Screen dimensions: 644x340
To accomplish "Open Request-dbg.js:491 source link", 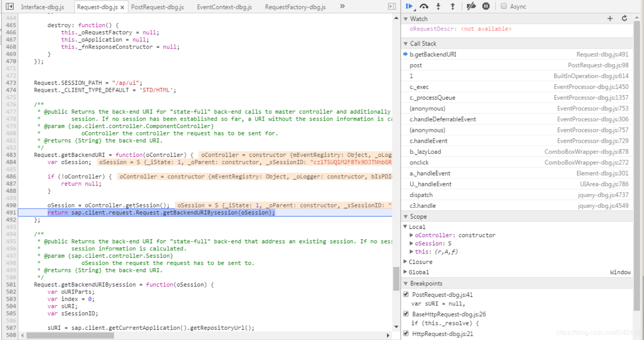I will coord(602,54).
